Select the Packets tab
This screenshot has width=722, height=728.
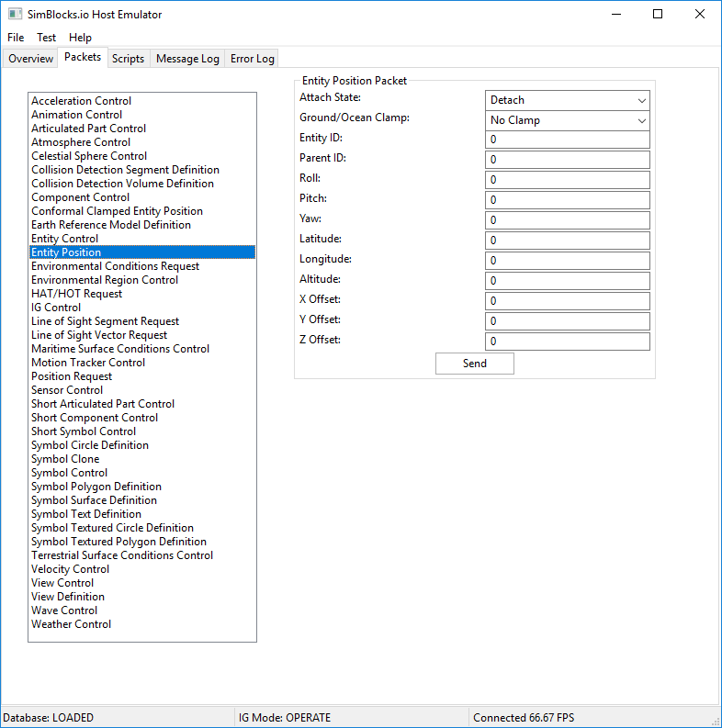(x=83, y=57)
